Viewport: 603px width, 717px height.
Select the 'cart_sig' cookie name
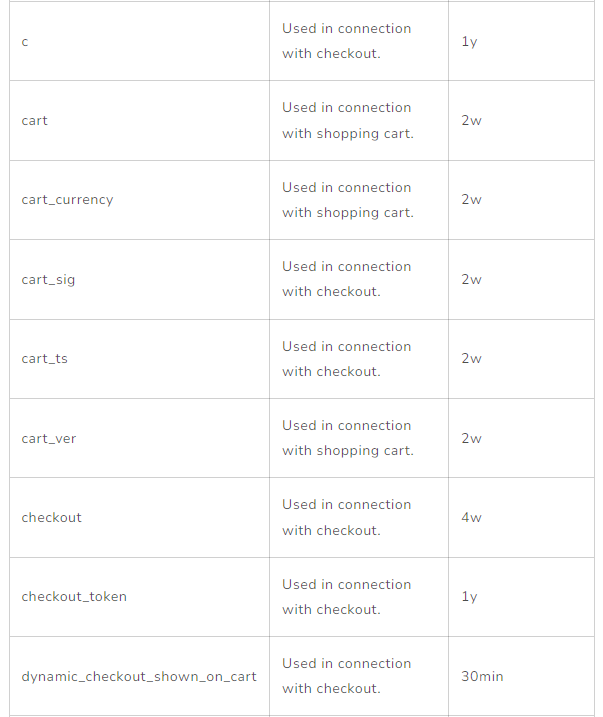coord(48,280)
